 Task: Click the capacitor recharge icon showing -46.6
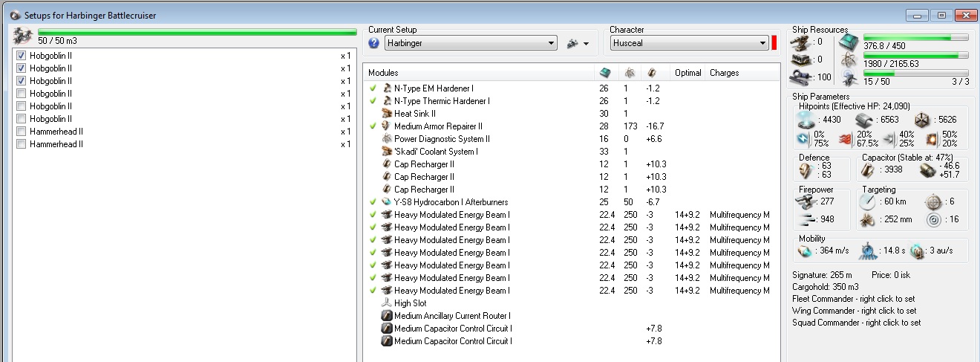pos(927,170)
